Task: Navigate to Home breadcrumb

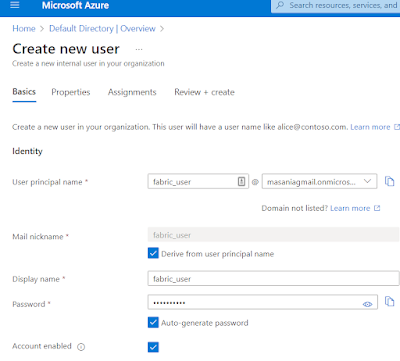Action: click(24, 29)
